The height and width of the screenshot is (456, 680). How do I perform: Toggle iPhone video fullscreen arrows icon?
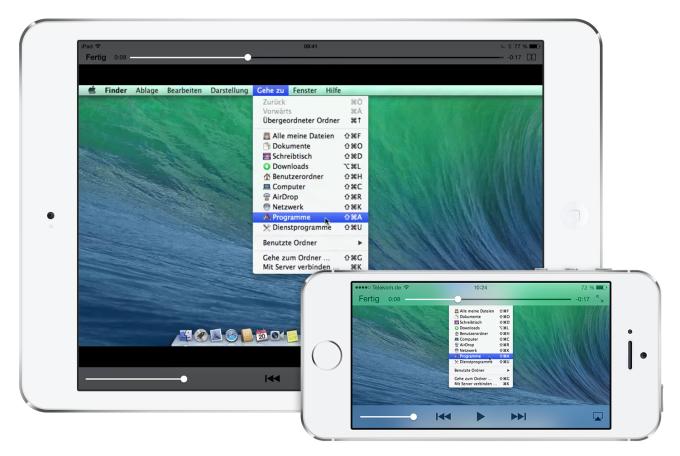(600, 299)
